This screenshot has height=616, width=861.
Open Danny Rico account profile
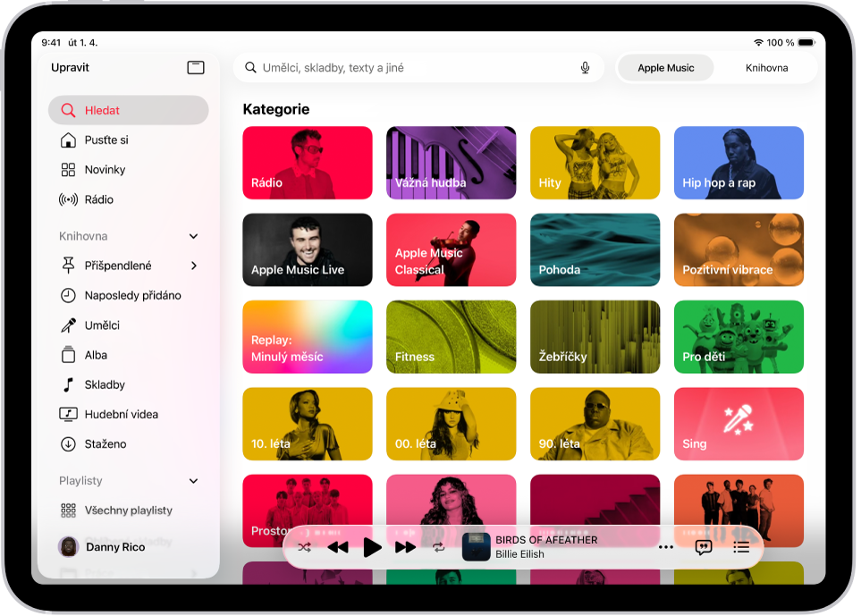[102, 547]
